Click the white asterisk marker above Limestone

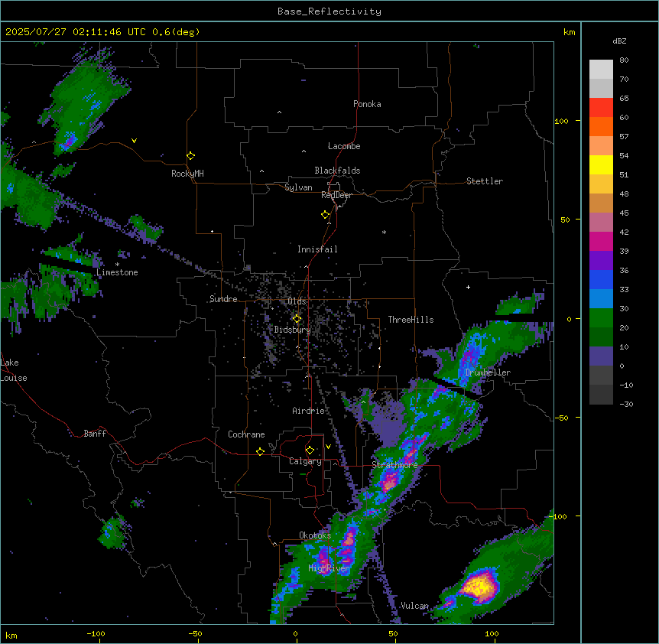pyautogui.click(x=117, y=265)
